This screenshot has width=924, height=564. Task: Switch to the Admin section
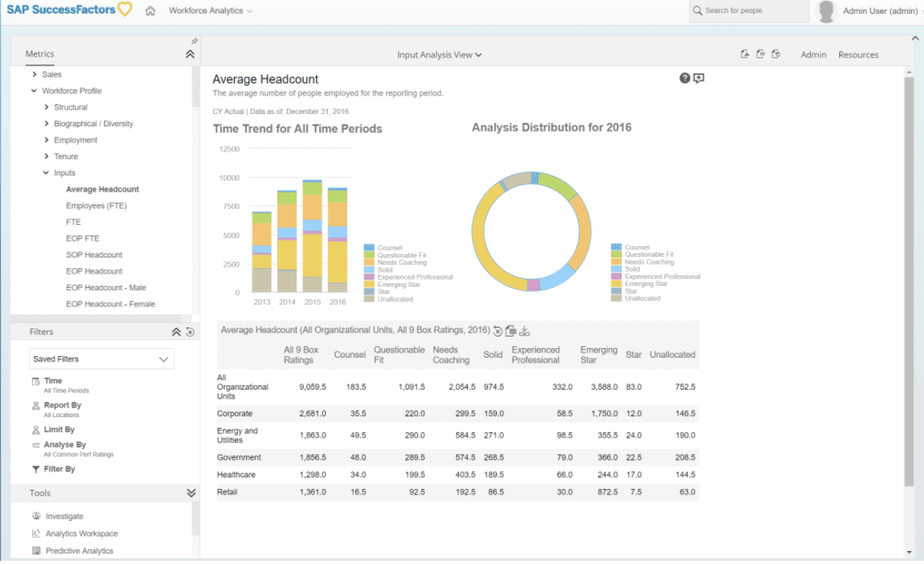pyautogui.click(x=813, y=55)
